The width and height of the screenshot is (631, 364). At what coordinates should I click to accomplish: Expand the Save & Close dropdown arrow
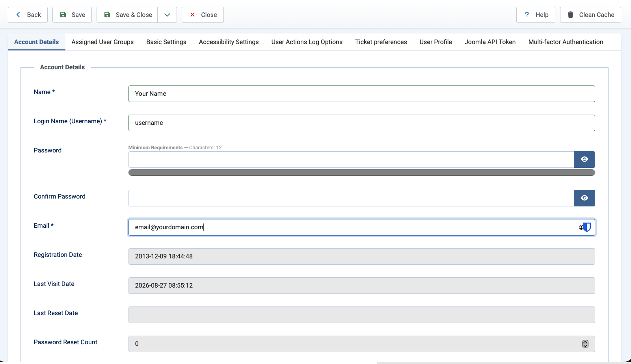(167, 15)
